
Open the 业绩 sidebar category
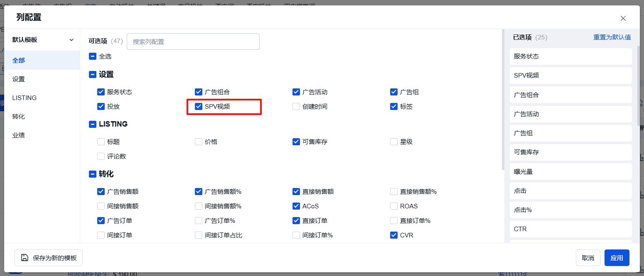click(x=19, y=135)
